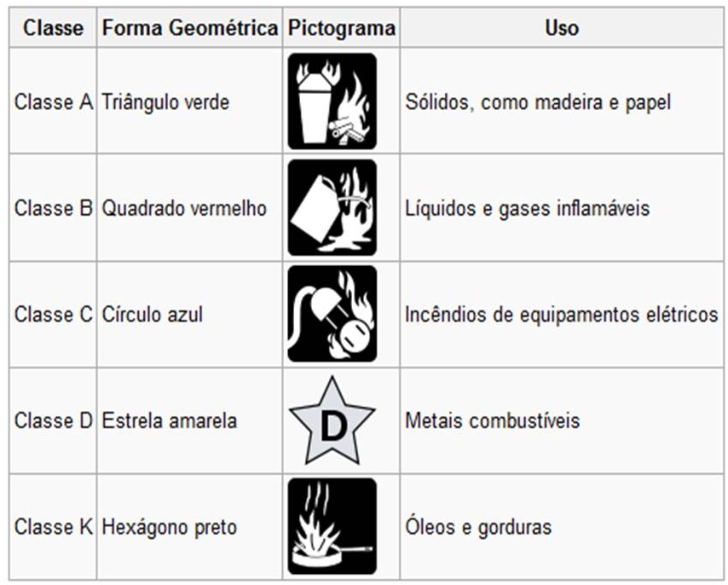Select the Forma Geométrica column header
This screenshot has width=728, height=585.
point(190,28)
